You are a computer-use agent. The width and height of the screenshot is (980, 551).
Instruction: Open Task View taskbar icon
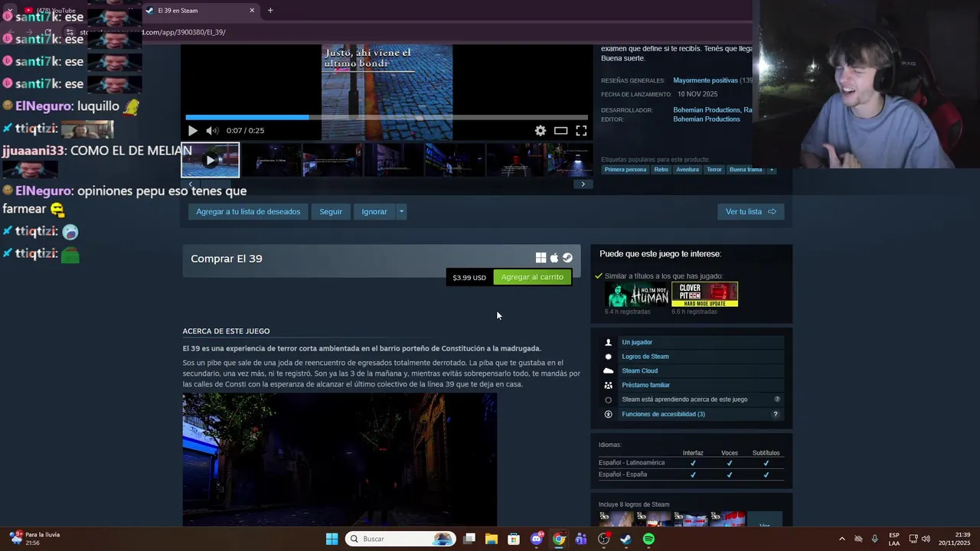[469, 539]
